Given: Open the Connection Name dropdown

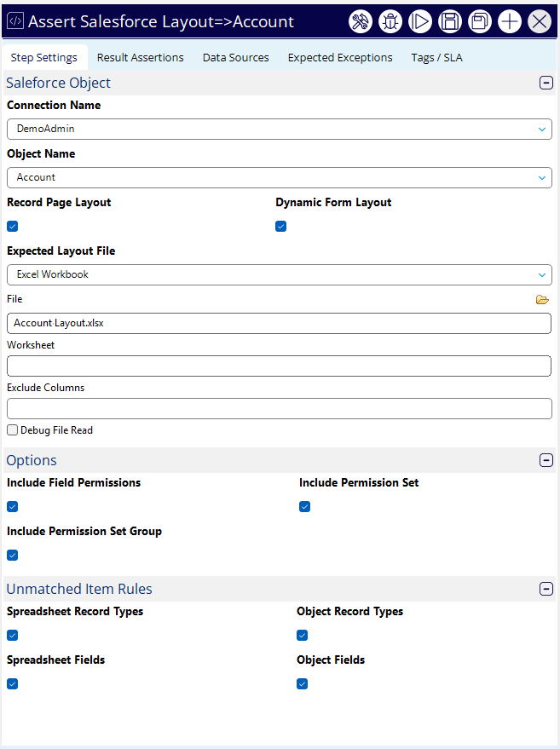Looking at the screenshot, I should click(x=279, y=129).
